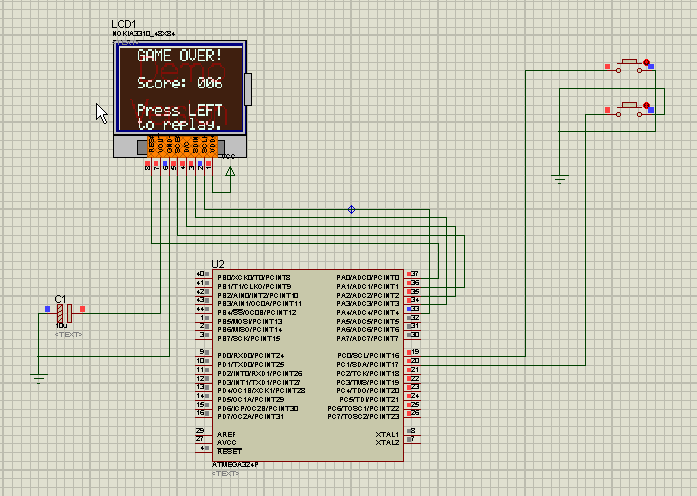Click pin number 44 on U2
697x496 pixels.
[200, 309]
